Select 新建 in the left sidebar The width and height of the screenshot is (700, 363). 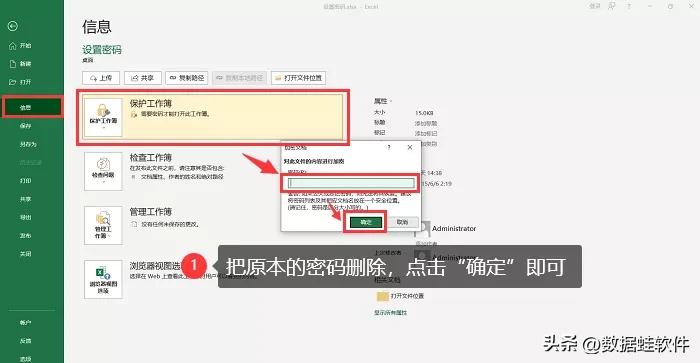pos(21,64)
